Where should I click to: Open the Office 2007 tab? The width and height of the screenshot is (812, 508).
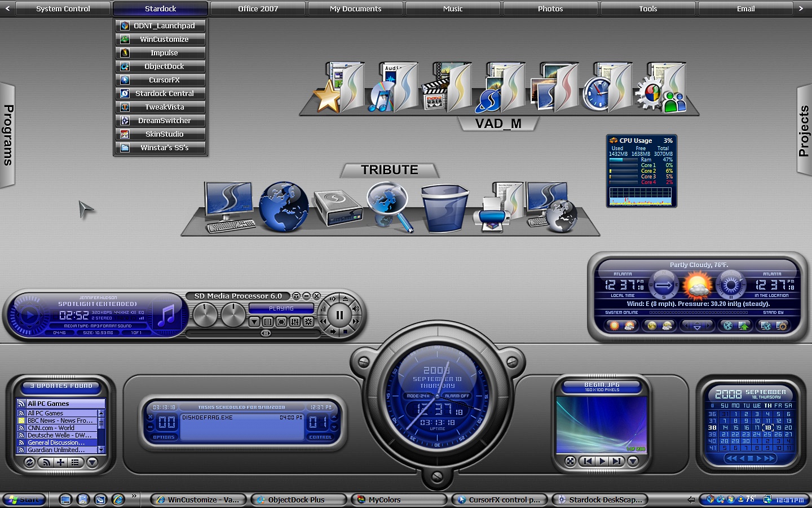258,8
